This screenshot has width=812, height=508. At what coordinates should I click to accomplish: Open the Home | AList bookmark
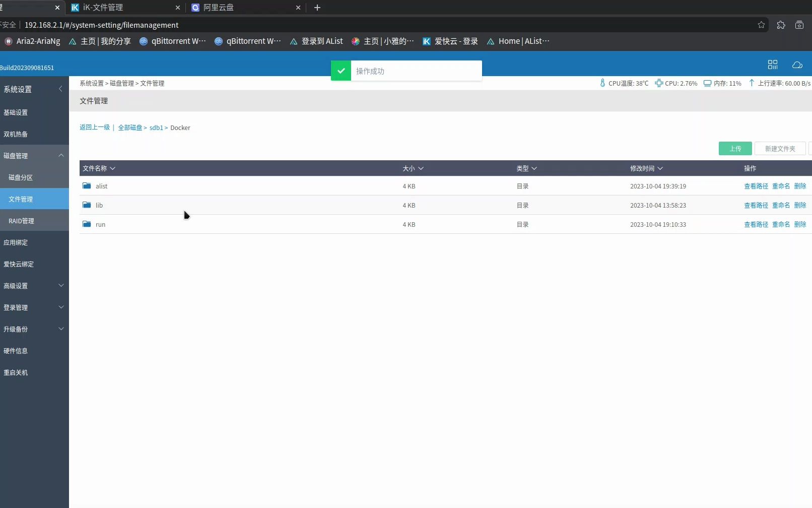[518, 41]
